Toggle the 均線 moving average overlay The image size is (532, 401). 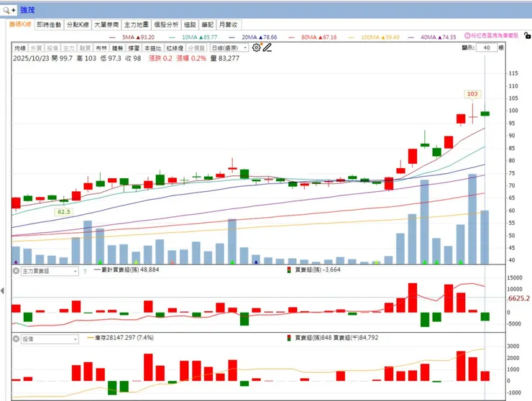20,48
